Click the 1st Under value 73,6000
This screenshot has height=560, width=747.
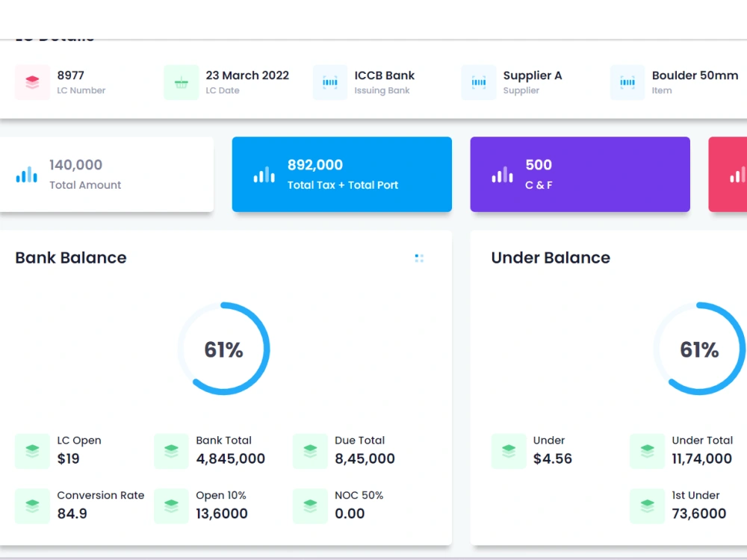[x=699, y=514]
